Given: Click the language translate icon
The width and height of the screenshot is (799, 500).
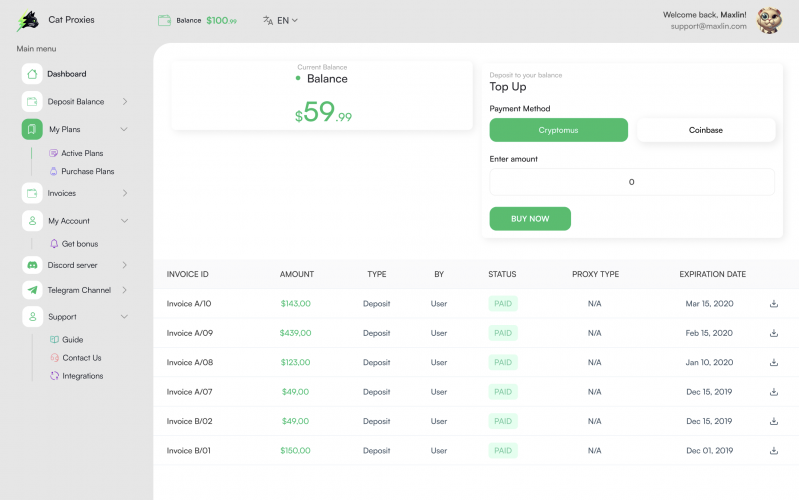Looking at the screenshot, I should click(268, 20).
